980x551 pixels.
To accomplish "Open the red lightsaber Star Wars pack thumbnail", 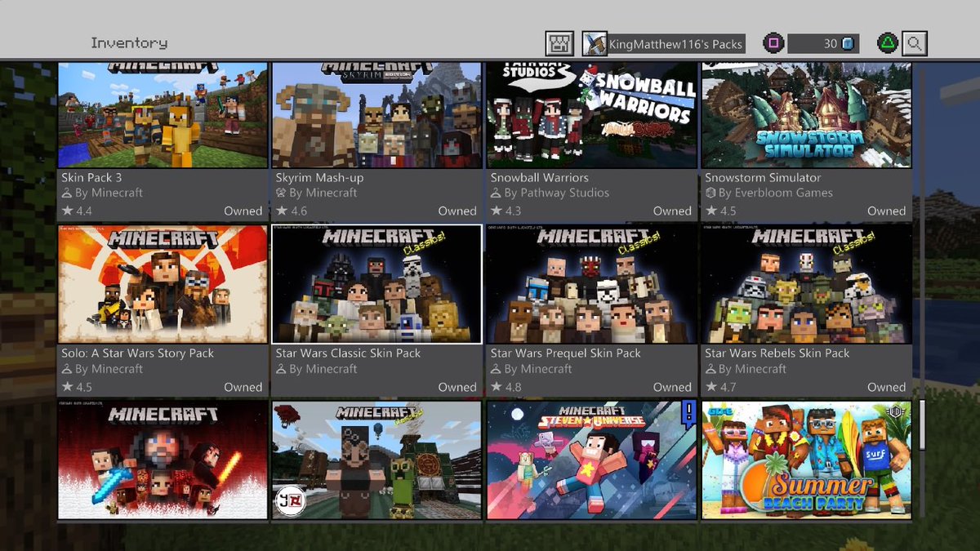I will point(163,460).
